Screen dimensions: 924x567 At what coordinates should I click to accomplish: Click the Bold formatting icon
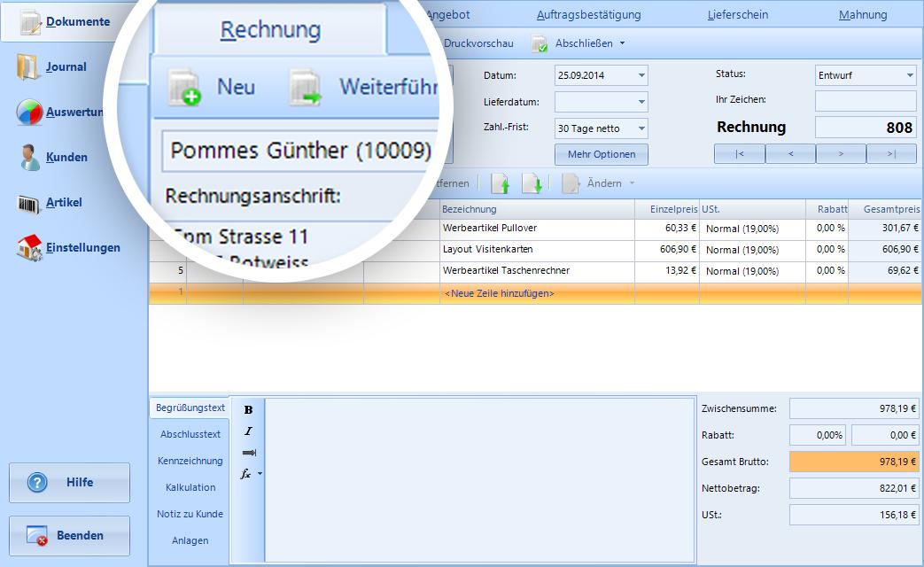(x=248, y=409)
